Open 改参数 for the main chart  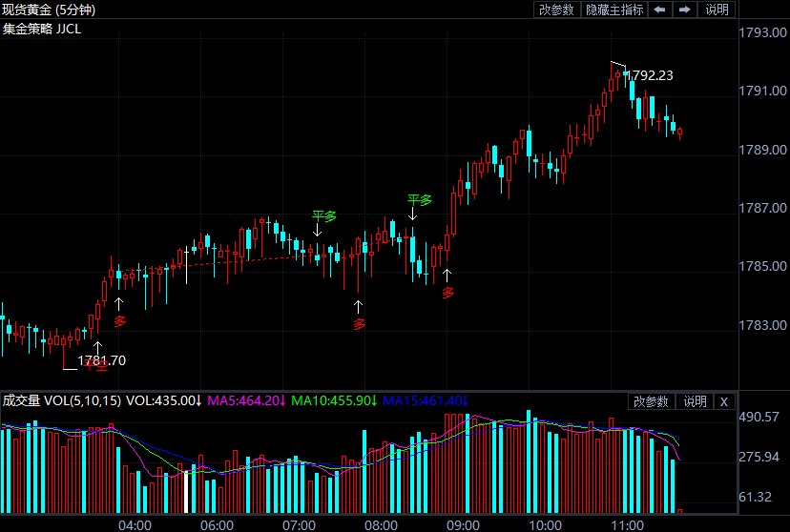click(557, 10)
